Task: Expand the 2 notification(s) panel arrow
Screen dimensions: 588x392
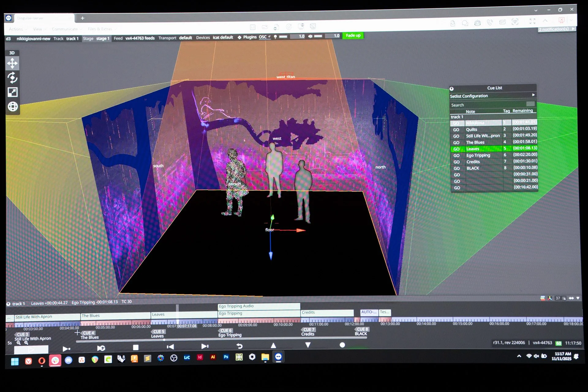Action: coord(573,29)
